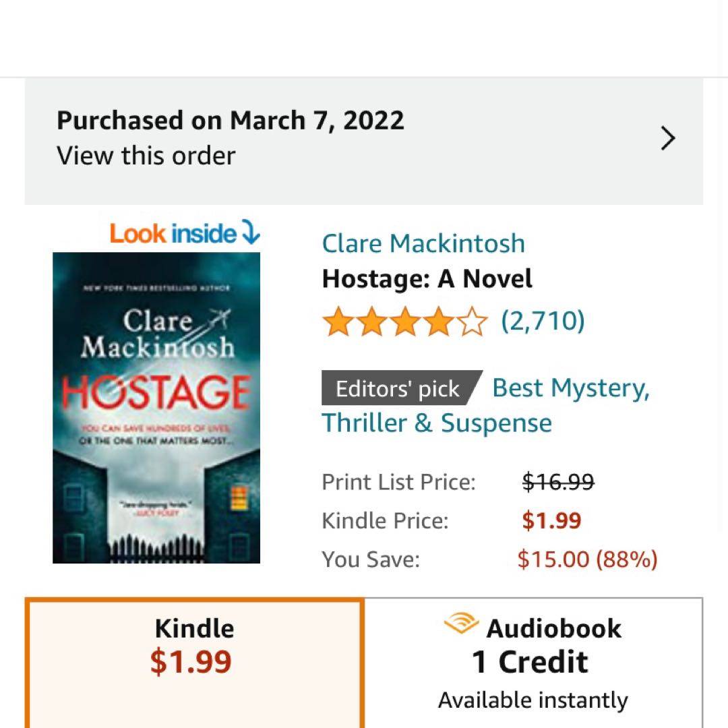
Task: Click the orange Audible icon beside Audiobook
Action: pyautogui.click(x=461, y=625)
